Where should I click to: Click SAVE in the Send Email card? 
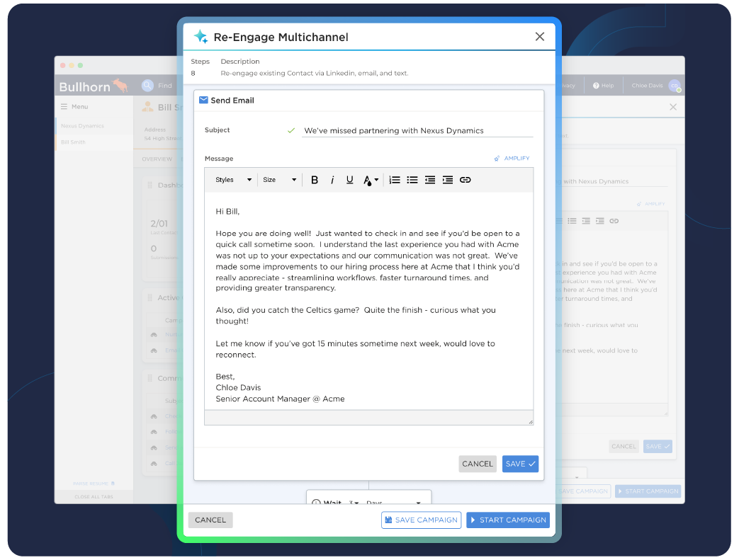pos(520,464)
